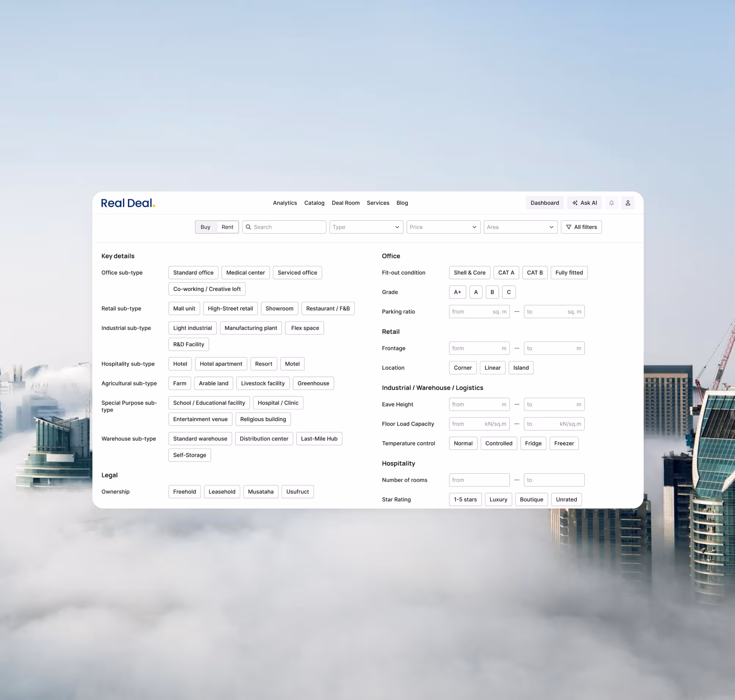The image size is (735, 700).
Task: Open the Analytics menu item
Action: [x=285, y=203]
